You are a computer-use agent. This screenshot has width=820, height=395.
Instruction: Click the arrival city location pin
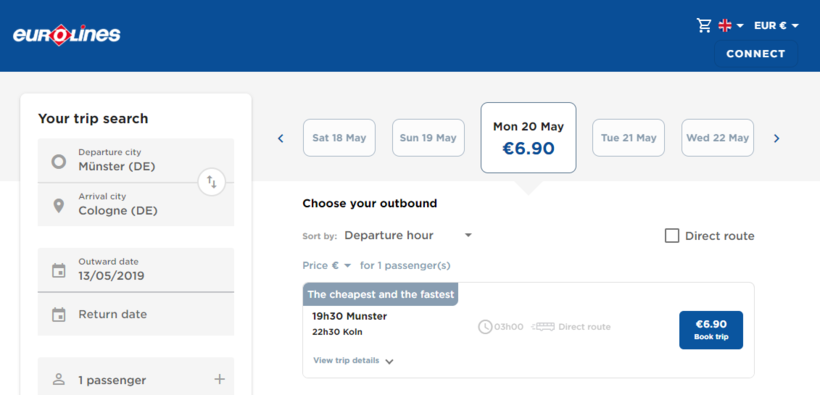[x=59, y=206]
